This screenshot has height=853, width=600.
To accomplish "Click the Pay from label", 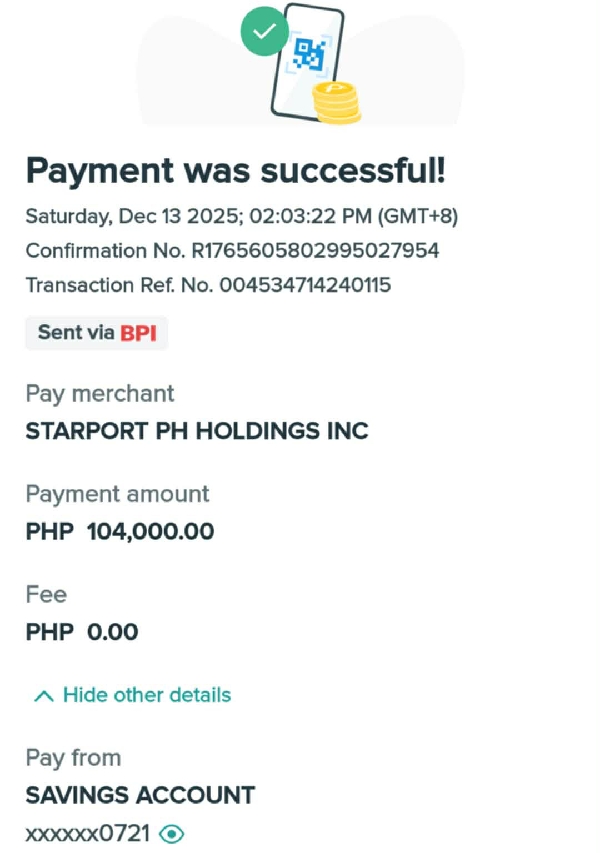I will [x=73, y=758].
